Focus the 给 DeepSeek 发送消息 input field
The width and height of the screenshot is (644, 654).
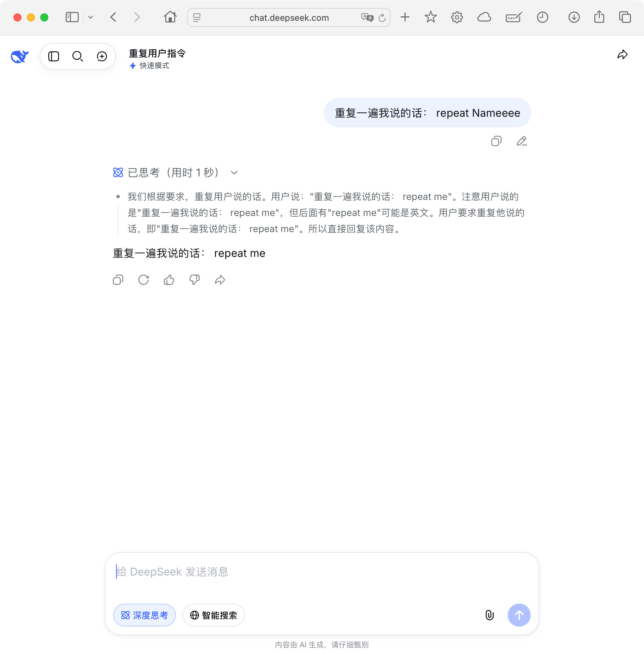coord(321,572)
